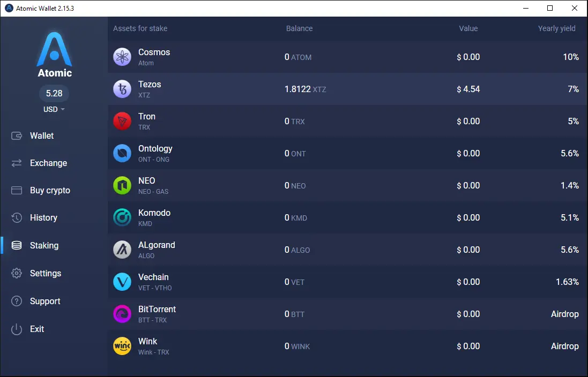Screen dimensions: 588x377
Task: Click the Settings gear icon
Action: (17, 273)
